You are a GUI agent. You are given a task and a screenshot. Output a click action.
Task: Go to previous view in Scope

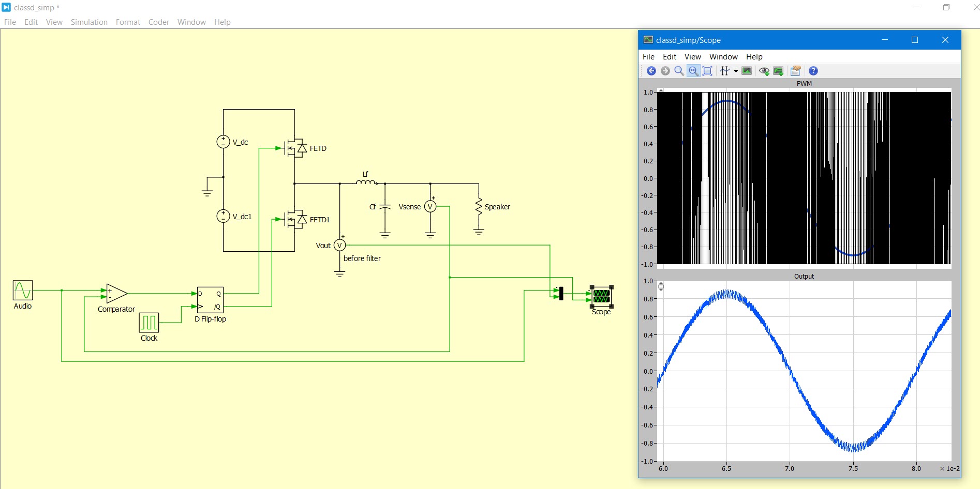coord(651,71)
